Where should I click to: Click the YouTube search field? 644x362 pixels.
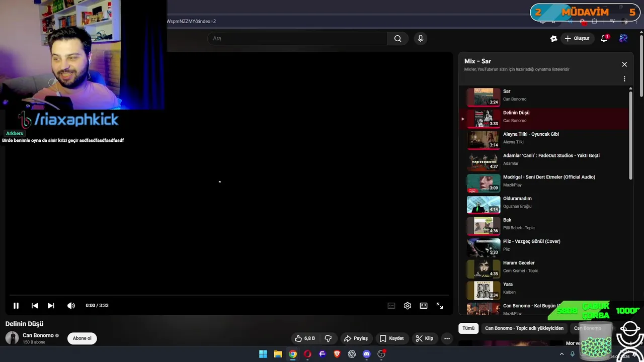click(297, 38)
